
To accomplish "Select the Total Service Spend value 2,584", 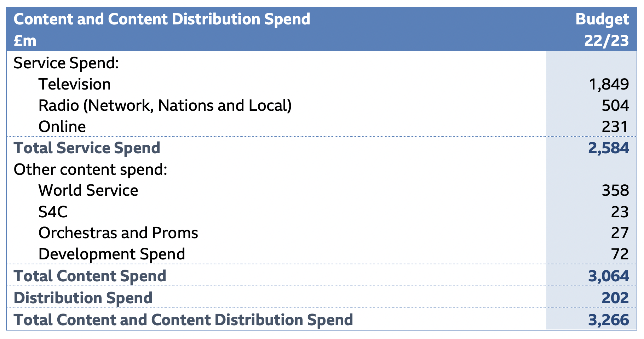I will tap(608, 148).
